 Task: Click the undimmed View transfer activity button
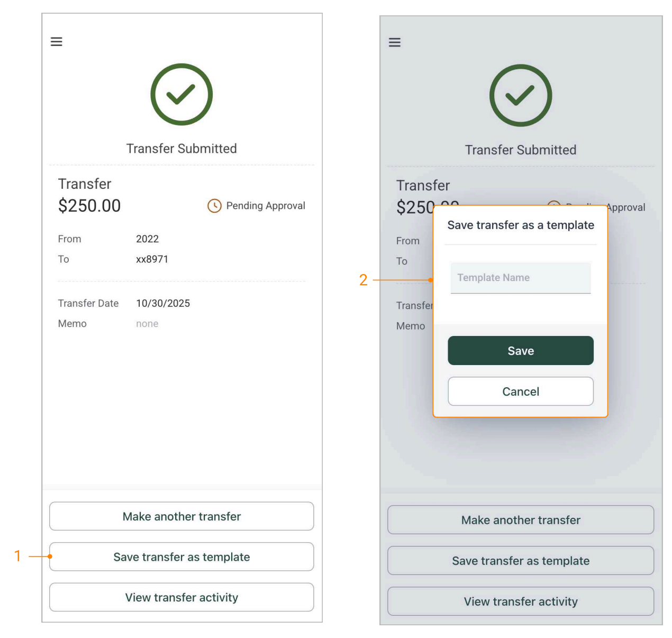point(181,597)
